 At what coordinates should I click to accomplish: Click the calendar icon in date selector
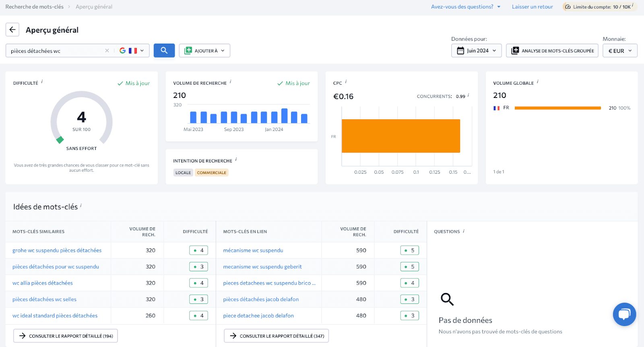460,51
